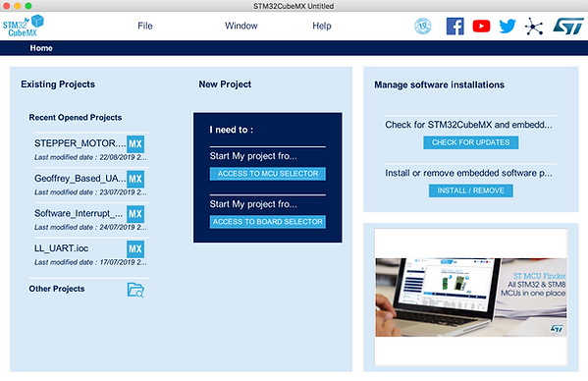Click the ST logo in the header

point(568,26)
